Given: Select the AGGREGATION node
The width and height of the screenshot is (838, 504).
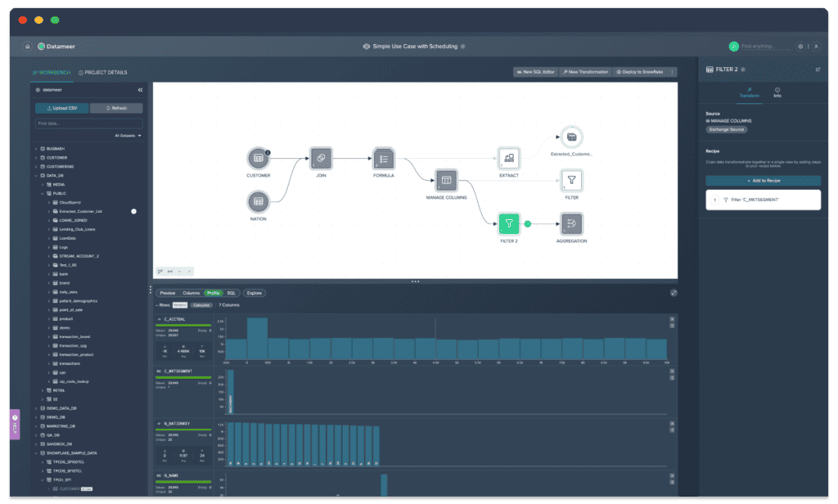Looking at the screenshot, I should pos(571,224).
